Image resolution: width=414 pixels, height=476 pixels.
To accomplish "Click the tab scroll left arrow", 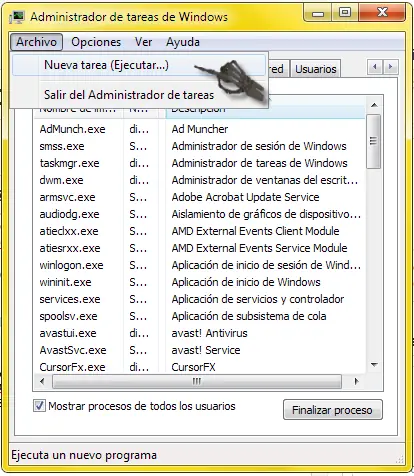I will click(375, 67).
